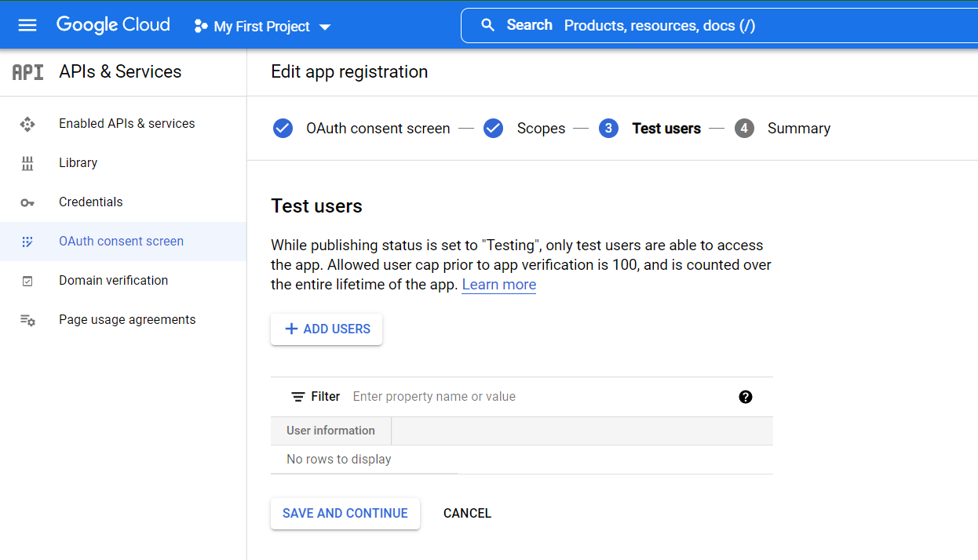Click the Page usage agreements icon
The image size is (978, 560).
coord(27,320)
